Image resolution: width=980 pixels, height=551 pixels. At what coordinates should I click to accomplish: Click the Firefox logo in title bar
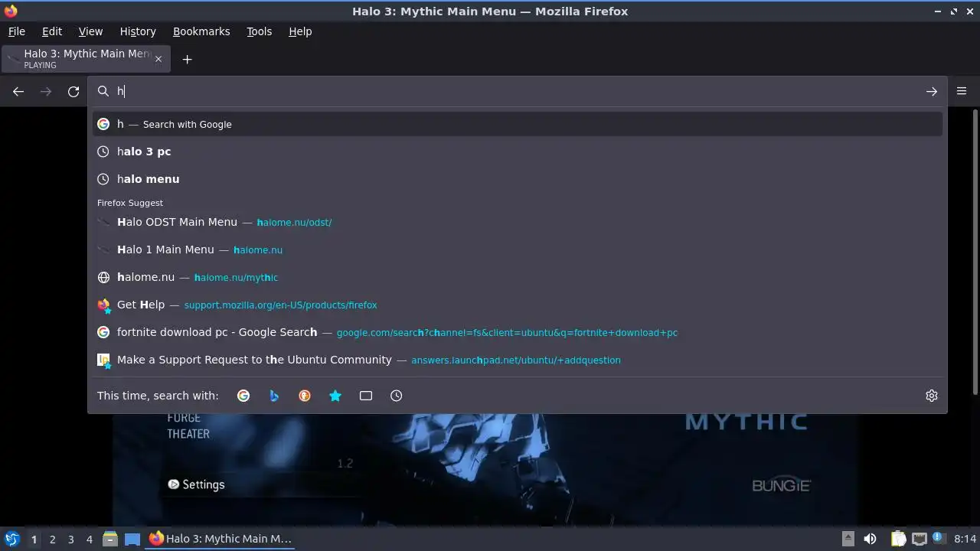(11, 11)
